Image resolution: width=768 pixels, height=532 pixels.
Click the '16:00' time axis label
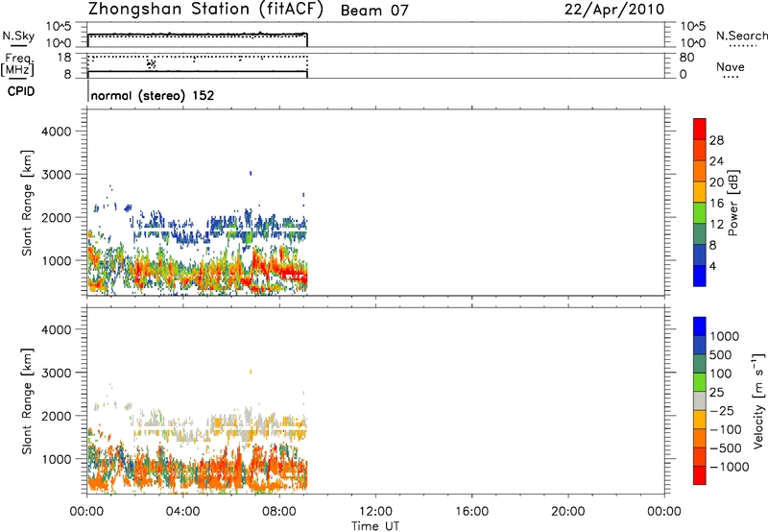pyautogui.click(x=471, y=512)
